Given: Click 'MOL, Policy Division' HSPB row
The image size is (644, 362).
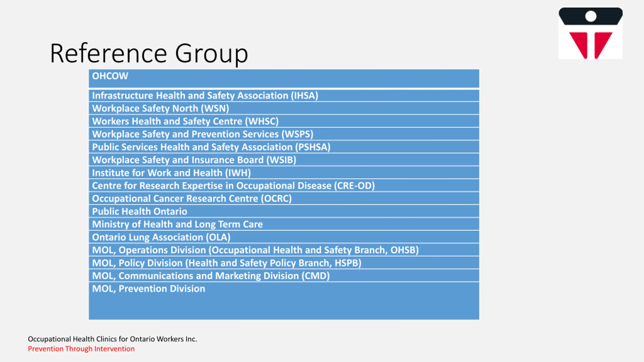Looking at the screenshot, I should coord(284,263).
